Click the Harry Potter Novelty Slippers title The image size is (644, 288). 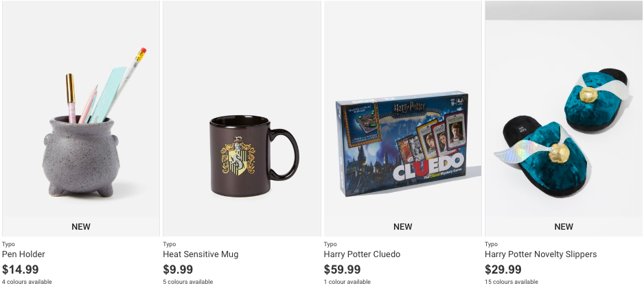(540, 254)
